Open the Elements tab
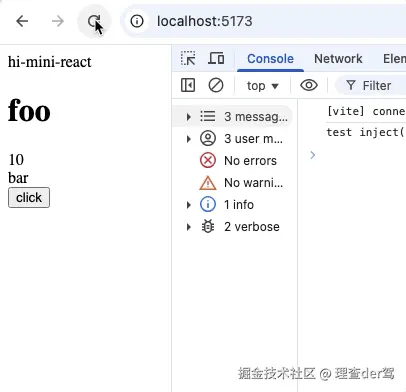 pos(394,59)
